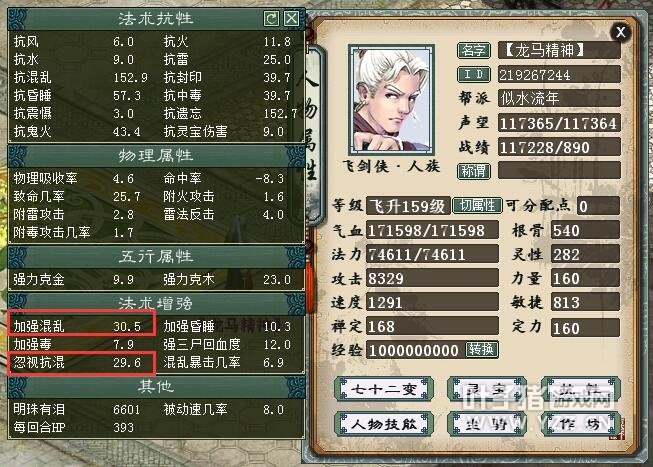The image size is (653, 467).
Task: Select the 忽视抗混 29.6 stat row
Action: pyautogui.click(x=82, y=362)
